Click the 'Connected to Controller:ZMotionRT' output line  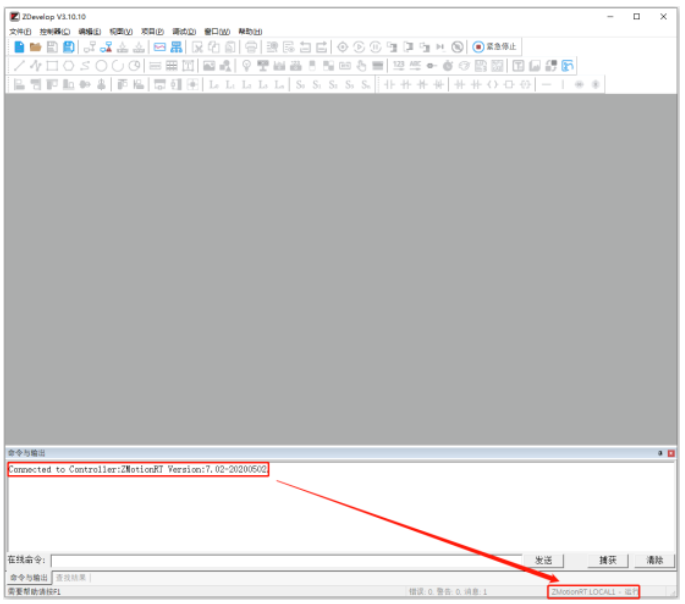(x=138, y=469)
